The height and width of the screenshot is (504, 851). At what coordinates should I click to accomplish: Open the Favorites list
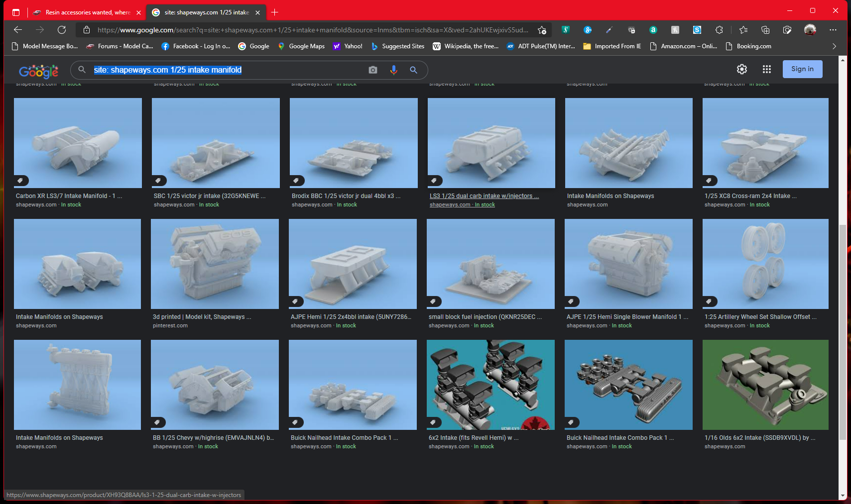743,30
